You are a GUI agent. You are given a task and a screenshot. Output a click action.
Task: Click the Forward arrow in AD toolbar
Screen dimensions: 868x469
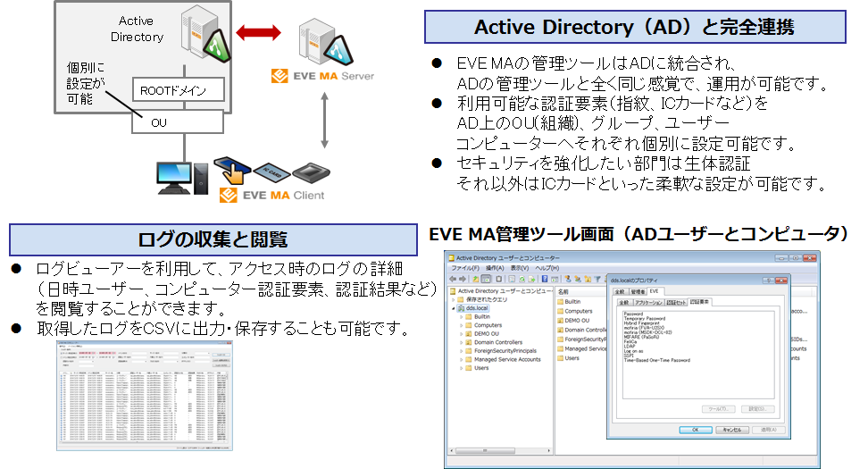point(463,279)
